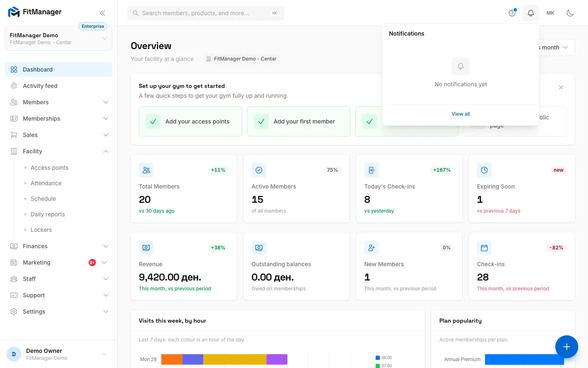Expand the Finances section

coord(58,246)
